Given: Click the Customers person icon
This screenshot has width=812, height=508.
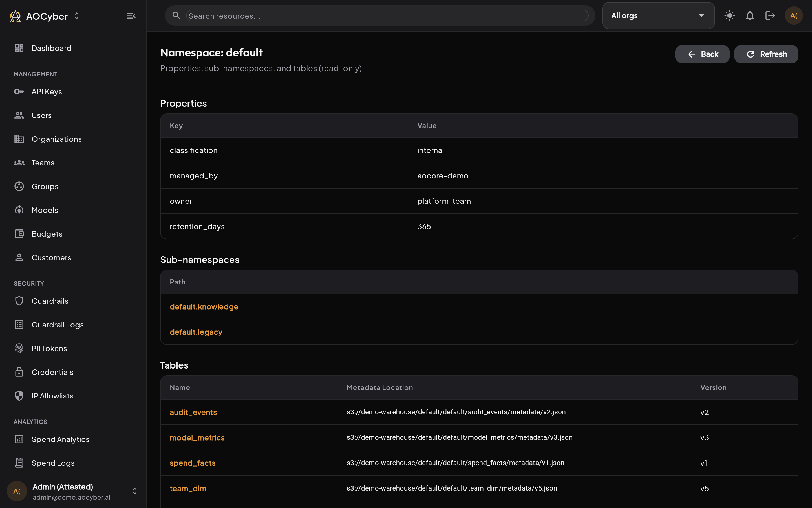Looking at the screenshot, I should (19, 257).
